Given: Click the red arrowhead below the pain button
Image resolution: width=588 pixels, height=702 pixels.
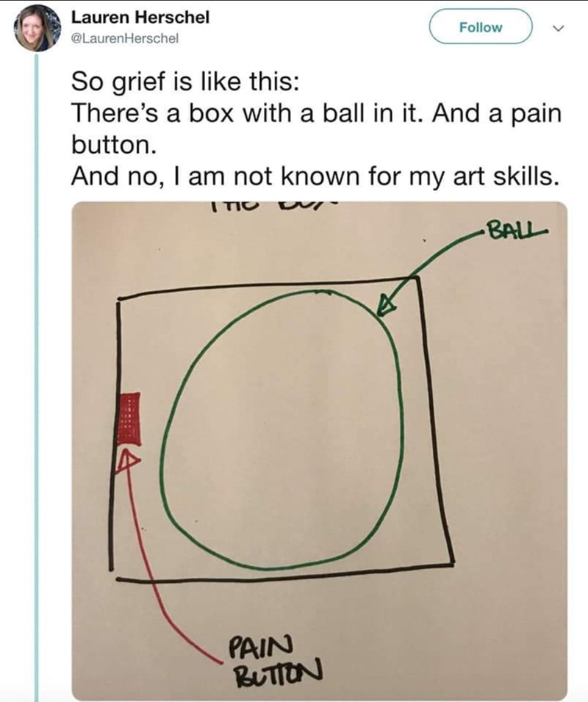Looking at the screenshot, I should point(129,459).
